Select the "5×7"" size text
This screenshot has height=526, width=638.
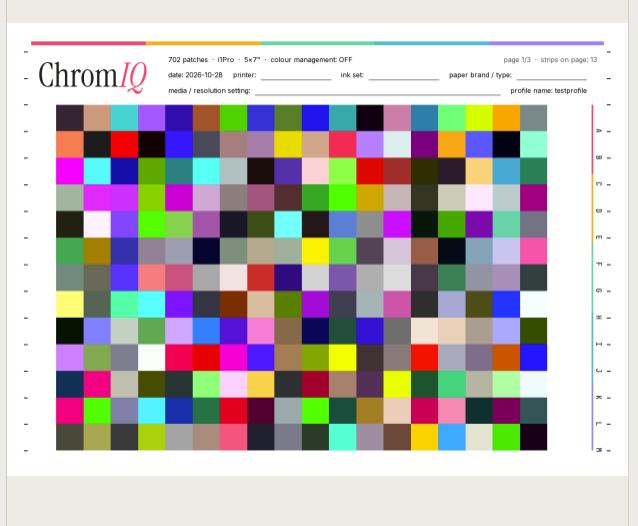252,60
